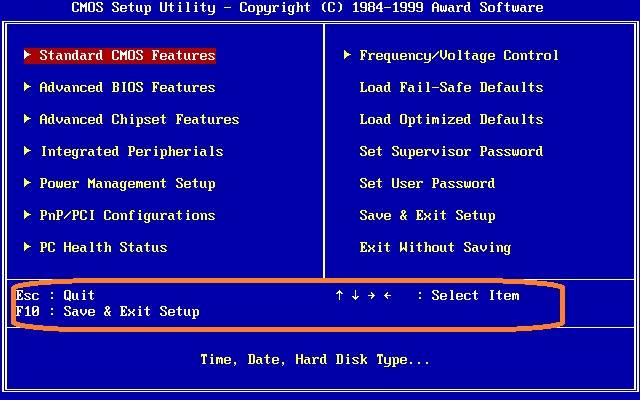This screenshot has height=400, width=640.
Task: Select PnP/PCI Configurations
Action: pos(127,216)
